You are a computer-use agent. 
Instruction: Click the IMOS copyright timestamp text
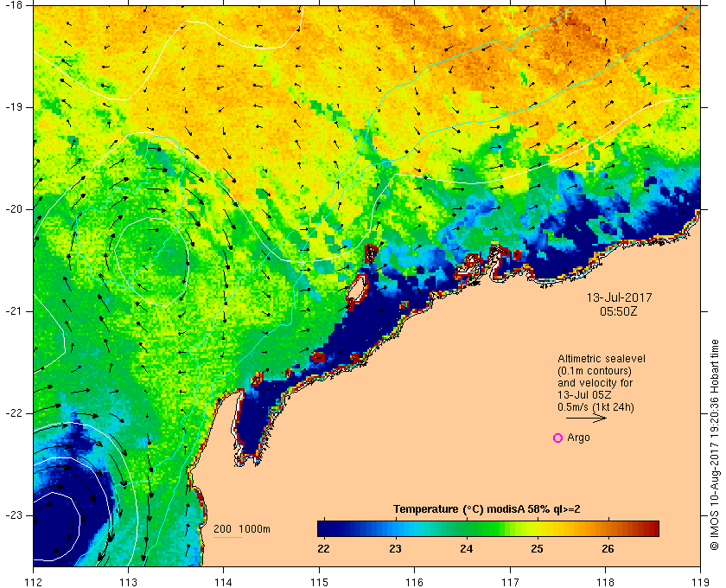[714, 444]
